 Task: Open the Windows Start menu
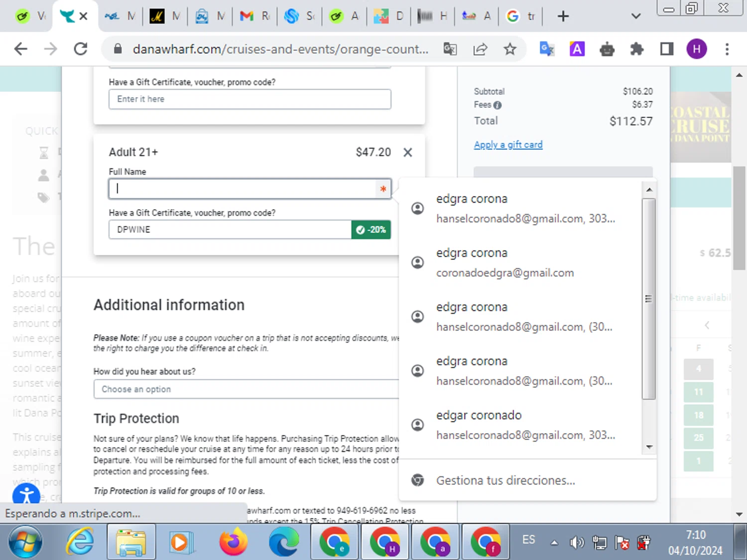pos(25,542)
